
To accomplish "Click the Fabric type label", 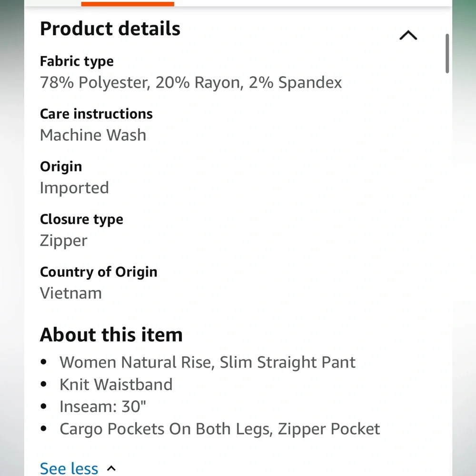I will (x=77, y=61).
